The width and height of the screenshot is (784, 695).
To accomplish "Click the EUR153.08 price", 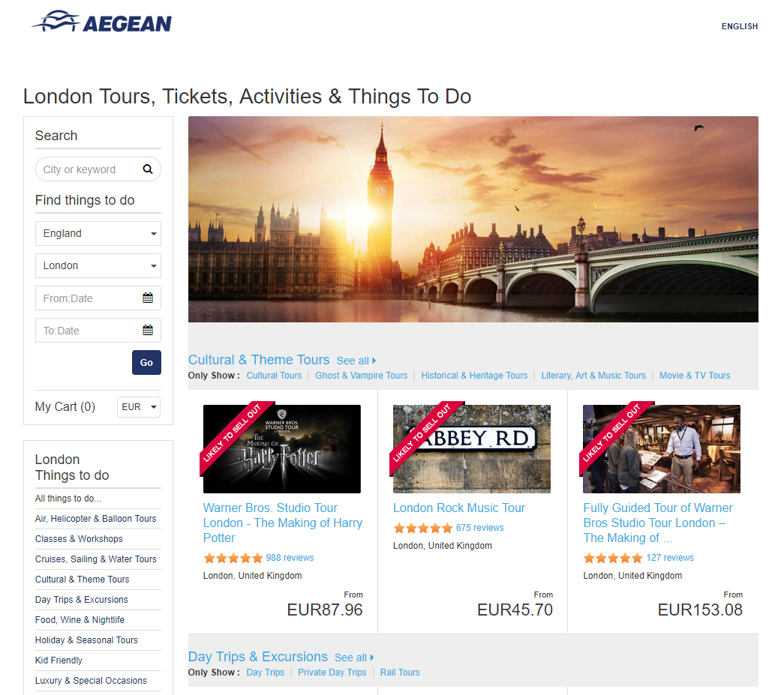I will click(700, 610).
